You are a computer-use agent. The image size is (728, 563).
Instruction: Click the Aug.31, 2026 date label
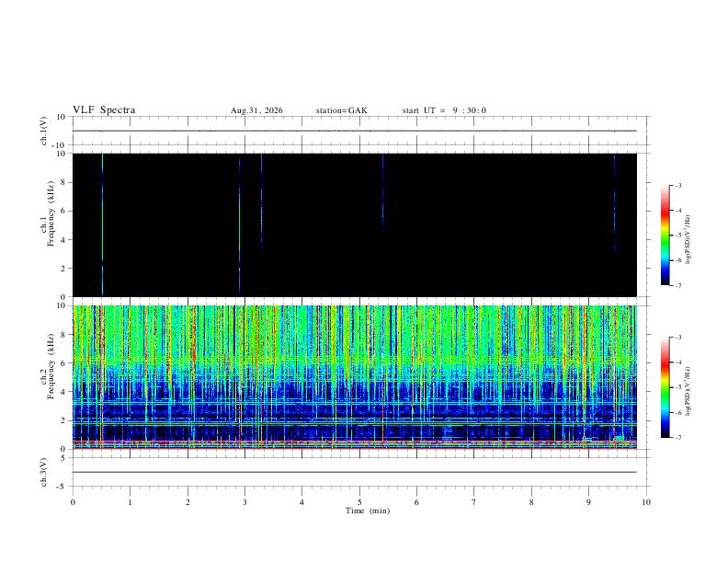tap(256, 110)
